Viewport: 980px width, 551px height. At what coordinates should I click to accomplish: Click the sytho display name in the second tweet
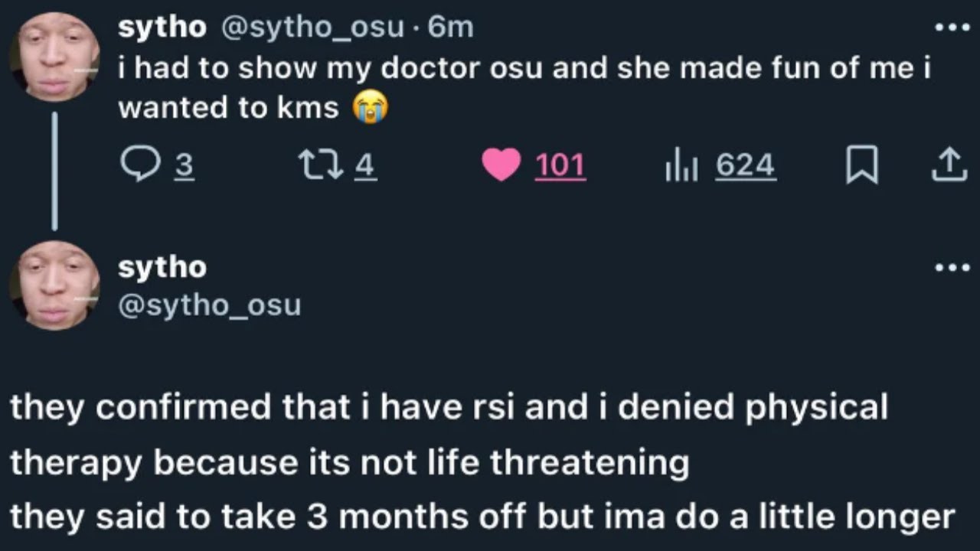(162, 267)
